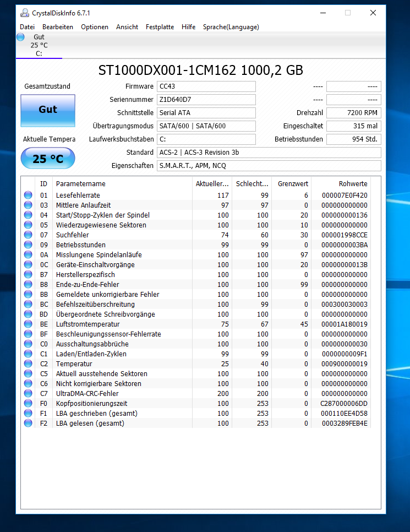Viewport: 410px width, 532px height.
Task: Click the Aktueller column header
Action: pyautogui.click(x=212, y=183)
